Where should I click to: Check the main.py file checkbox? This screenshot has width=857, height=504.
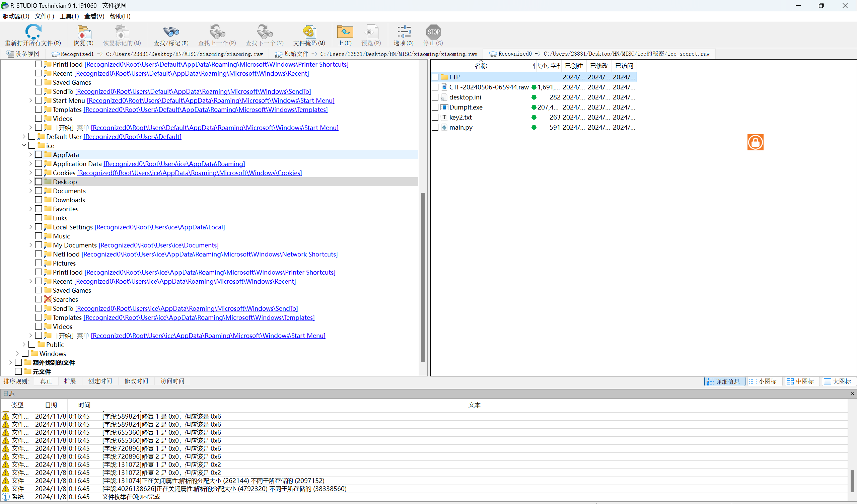tap(435, 127)
